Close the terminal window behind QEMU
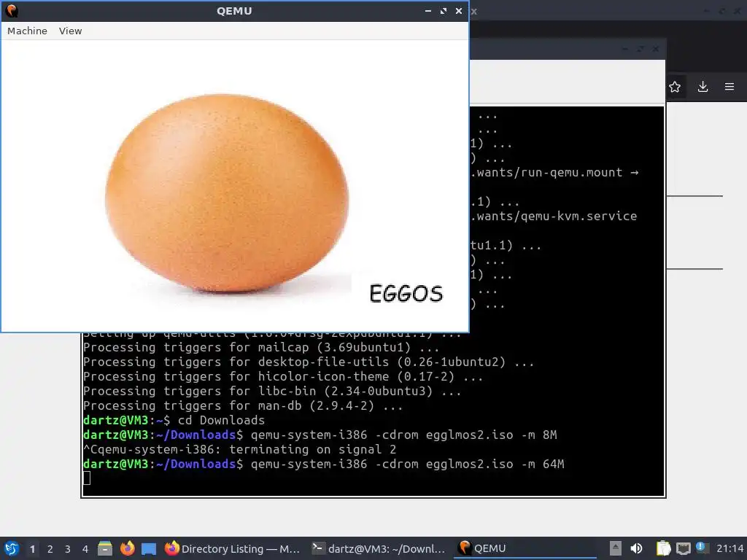Image resolution: width=747 pixels, height=560 pixels. coord(656,49)
